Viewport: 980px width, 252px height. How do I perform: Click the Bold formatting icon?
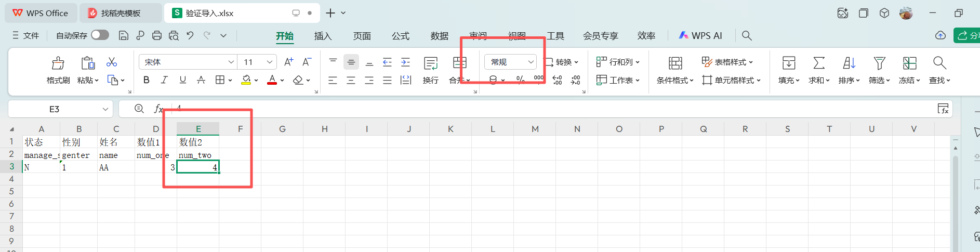[146, 80]
